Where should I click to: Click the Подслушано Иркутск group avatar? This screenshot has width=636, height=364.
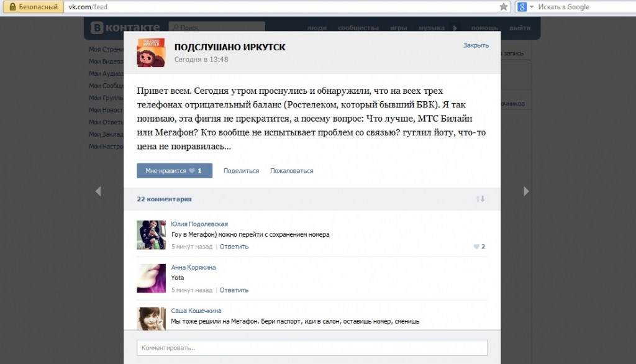(151, 52)
